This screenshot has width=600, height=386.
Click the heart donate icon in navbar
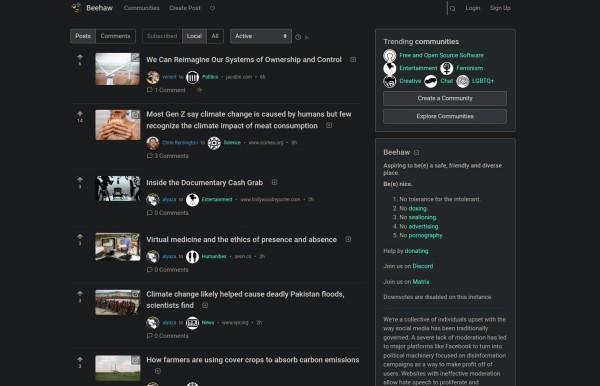pyautogui.click(x=212, y=8)
